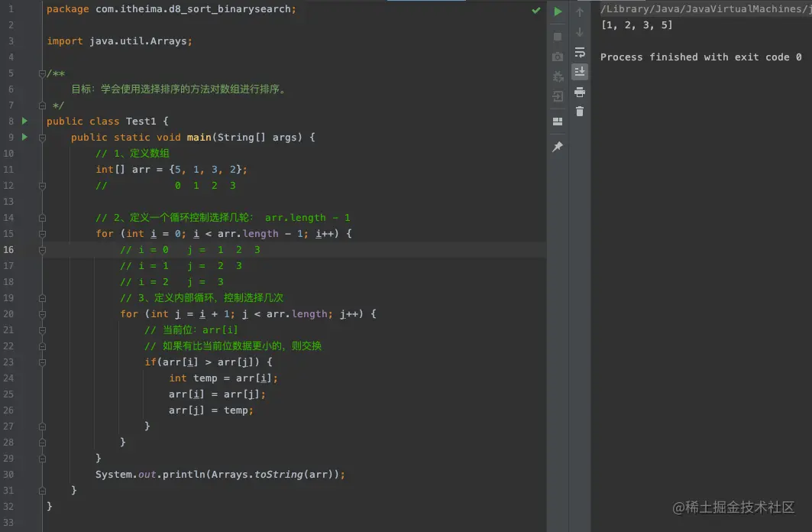Screen dimensions: 812x532
Task: Click the Dump Threads camera icon
Action: pos(558,57)
